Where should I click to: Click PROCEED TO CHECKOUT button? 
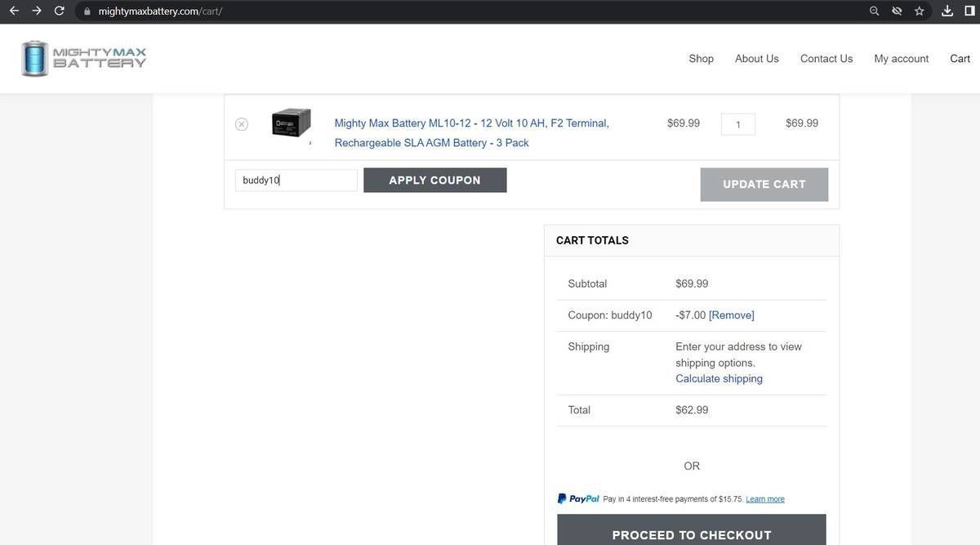(x=692, y=530)
